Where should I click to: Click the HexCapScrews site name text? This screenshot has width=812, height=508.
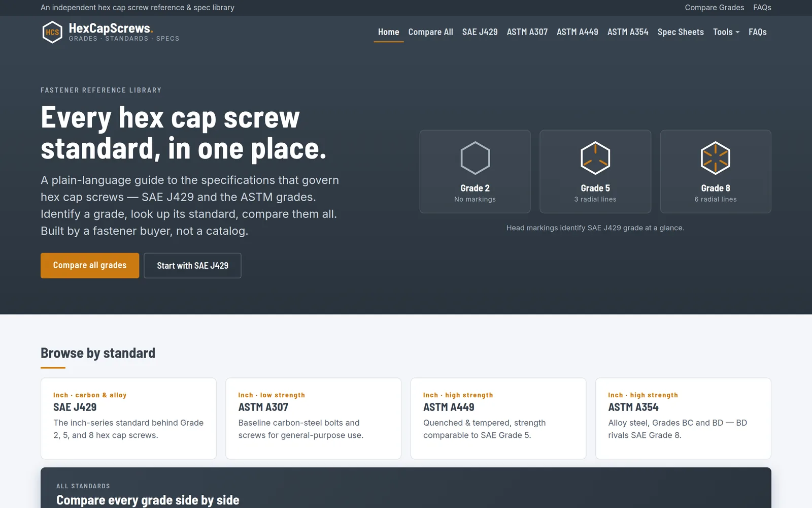click(x=111, y=28)
